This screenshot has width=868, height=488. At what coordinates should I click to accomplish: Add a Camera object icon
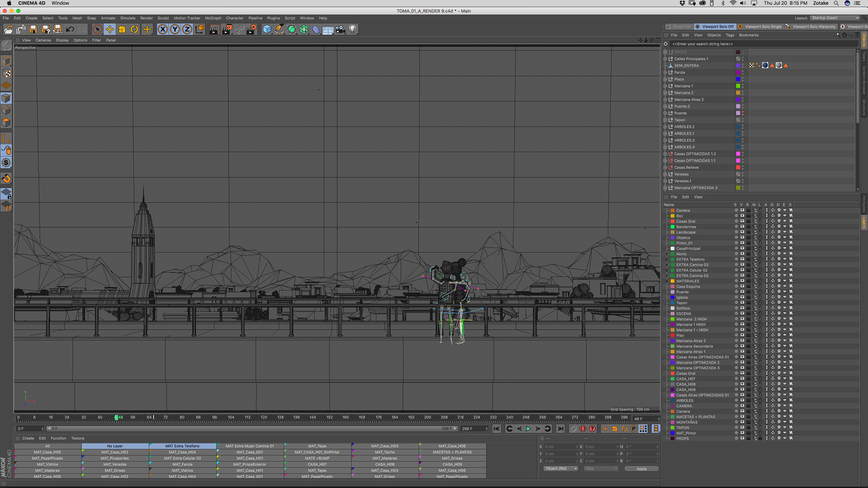click(x=340, y=29)
